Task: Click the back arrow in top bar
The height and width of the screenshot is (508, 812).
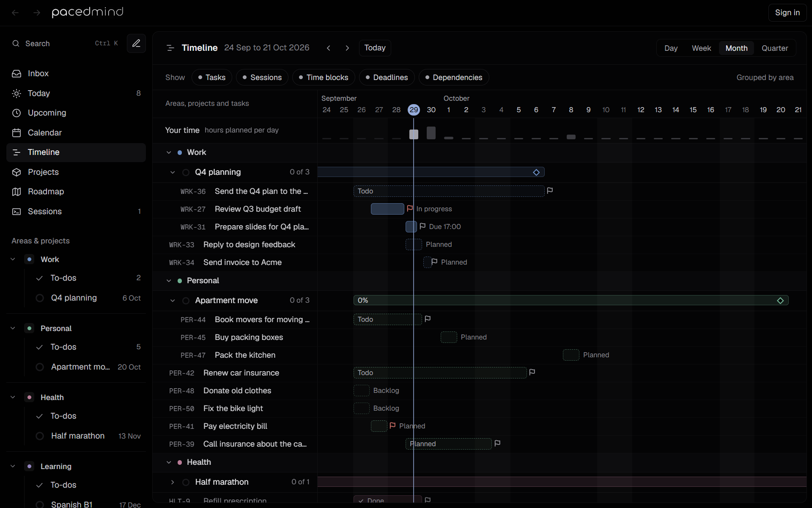Action: (15, 13)
